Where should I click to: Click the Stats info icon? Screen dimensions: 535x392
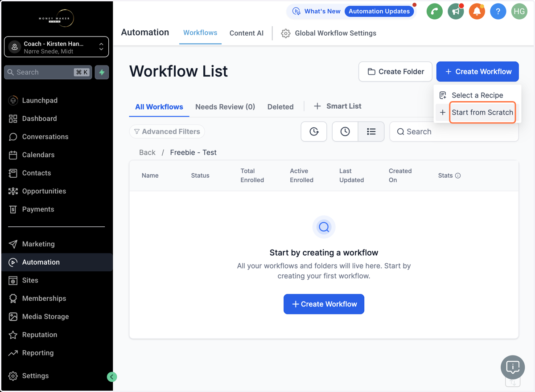[x=458, y=176]
